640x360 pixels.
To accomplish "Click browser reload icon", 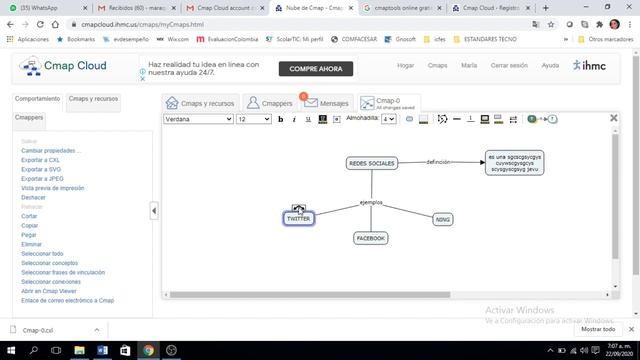I will (40, 24).
